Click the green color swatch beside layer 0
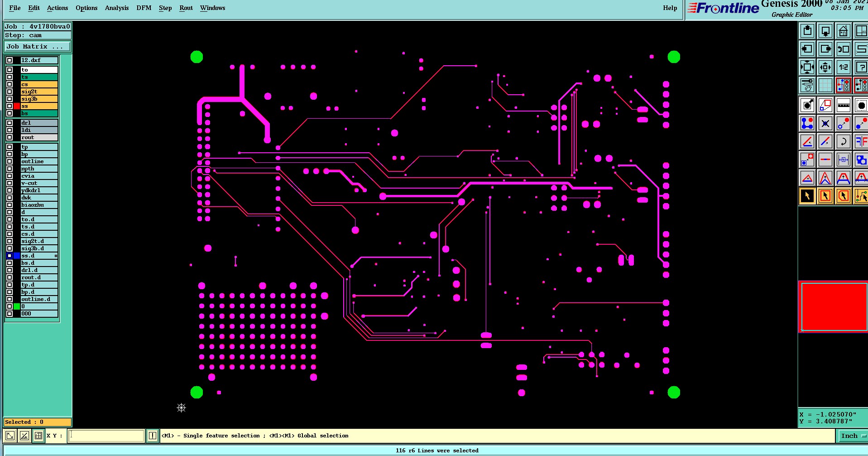Image resolution: width=868 pixels, height=456 pixels. 17,306
